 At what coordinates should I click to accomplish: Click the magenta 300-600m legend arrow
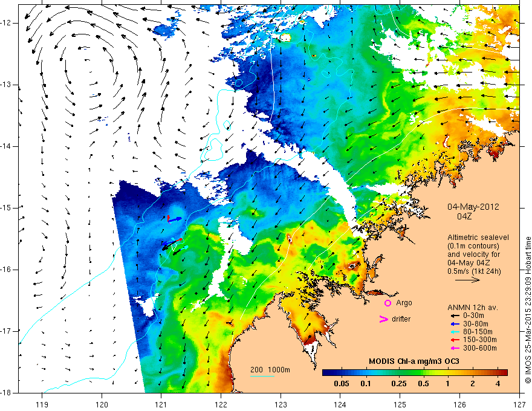tap(455, 348)
